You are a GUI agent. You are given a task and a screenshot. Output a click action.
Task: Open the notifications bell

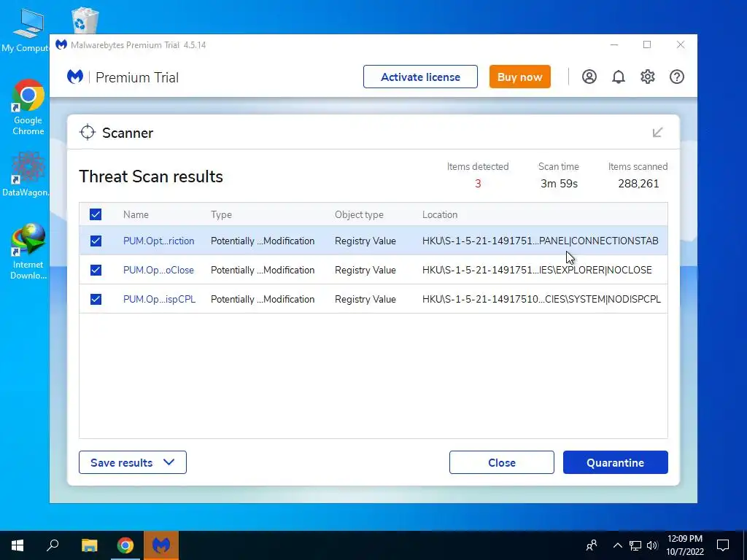[x=619, y=77]
